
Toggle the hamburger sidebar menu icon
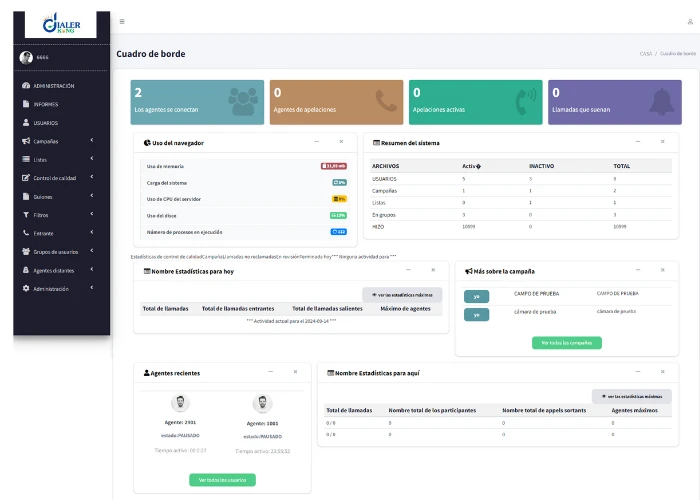[x=122, y=21]
